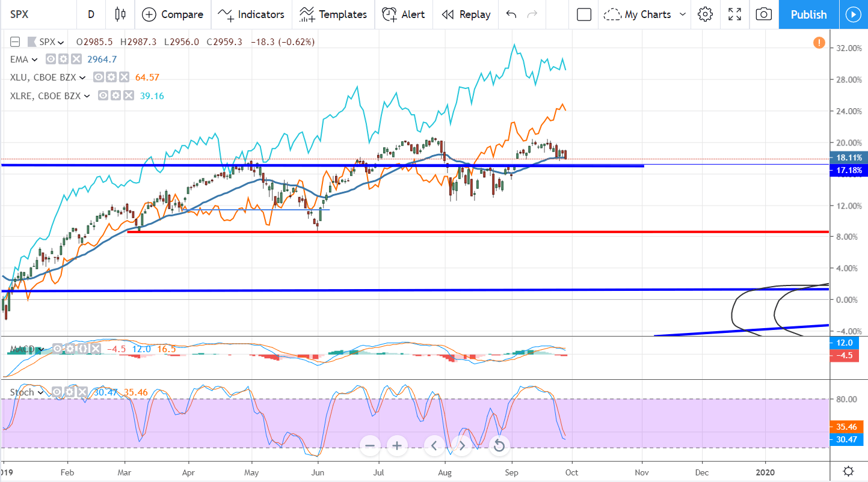Click the Oct label on time axis
This screenshot has width=868, height=482.
click(x=571, y=472)
